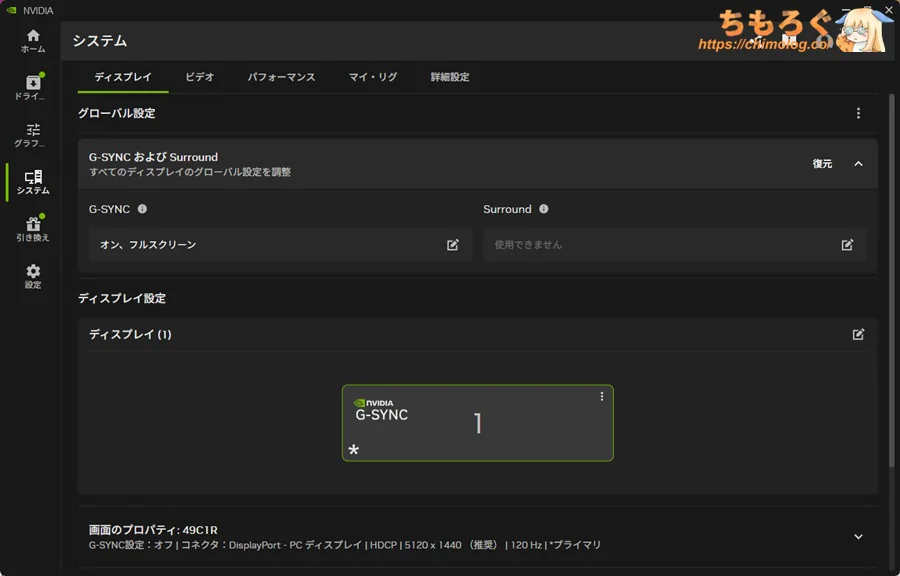The image size is (900, 576).
Task: Switch to the ビデオ tab
Action: (x=199, y=77)
